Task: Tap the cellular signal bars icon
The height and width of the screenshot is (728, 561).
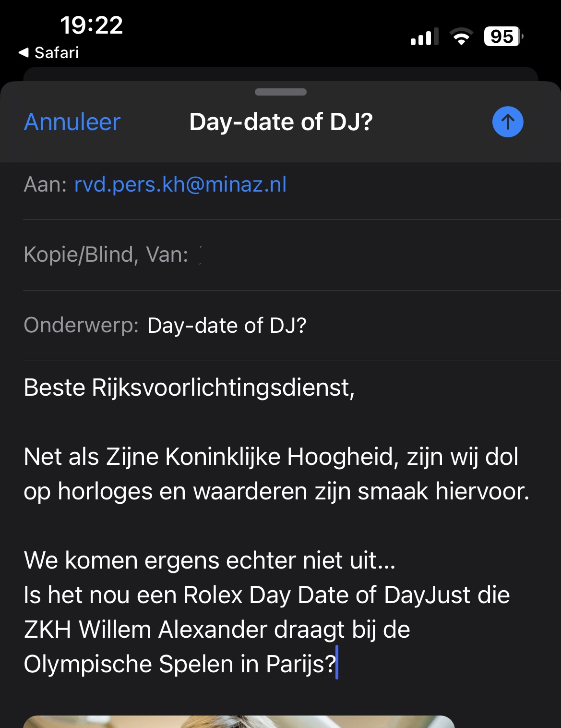Action: pos(424,36)
